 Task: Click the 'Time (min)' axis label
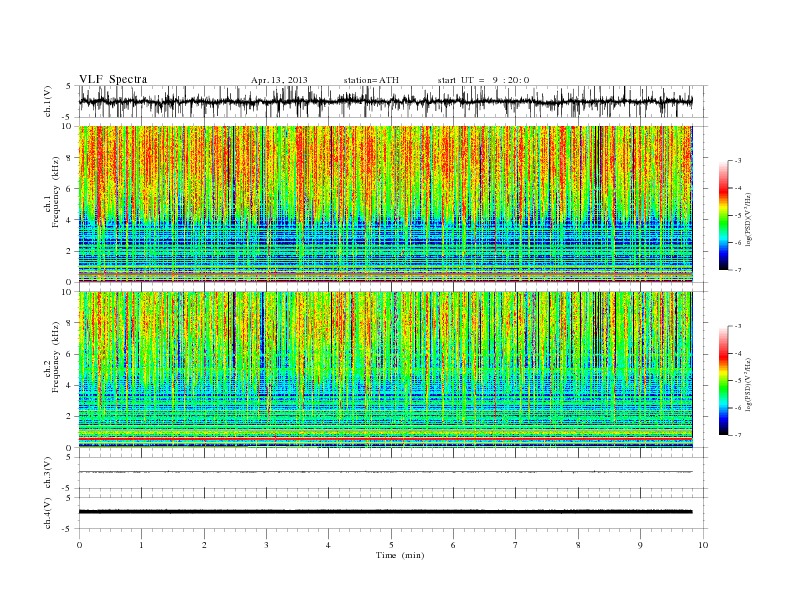pyautogui.click(x=400, y=555)
